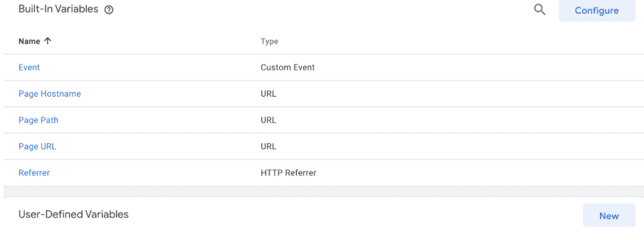Click the empty area of the Event row
Viewport: 644px width, 240px height.
click(476, 67)
